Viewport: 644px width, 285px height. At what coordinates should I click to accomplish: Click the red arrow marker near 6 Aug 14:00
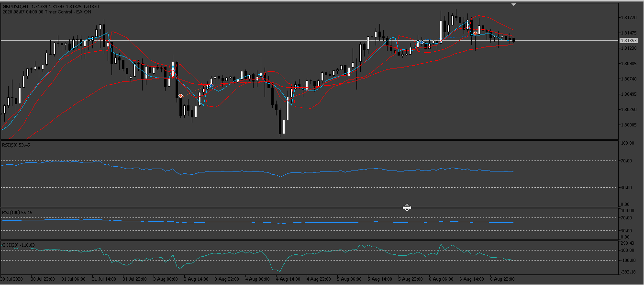[x=475, y=33]
